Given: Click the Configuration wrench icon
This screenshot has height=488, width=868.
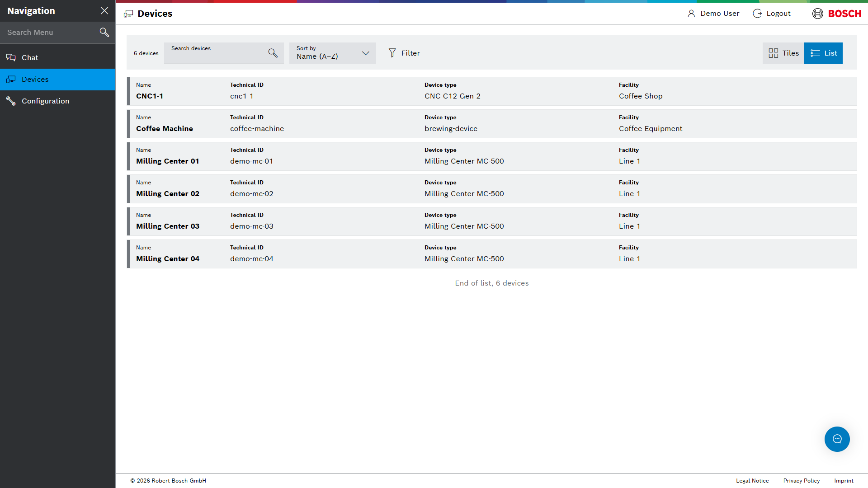Looking at the screenshot, I should click(x=11, y=101).
